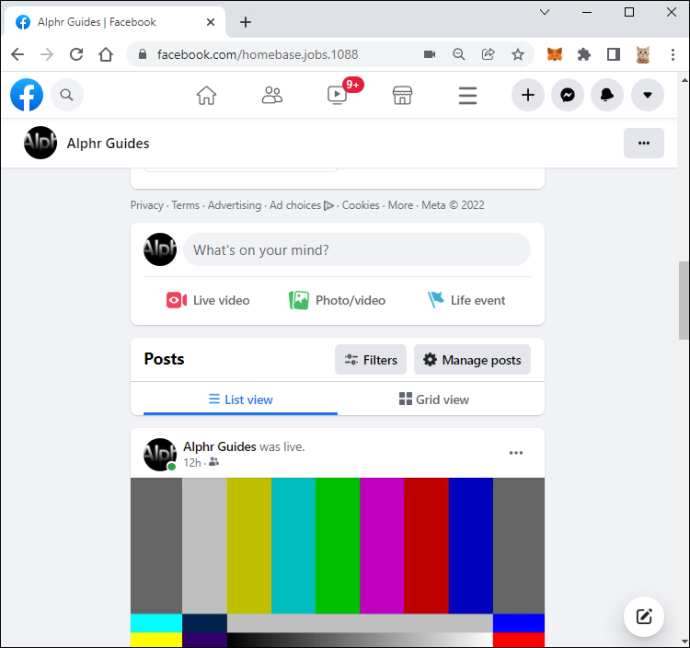690x648 pixels.
Task: Open Facebook search magnifier
Action: pos(67,95)
